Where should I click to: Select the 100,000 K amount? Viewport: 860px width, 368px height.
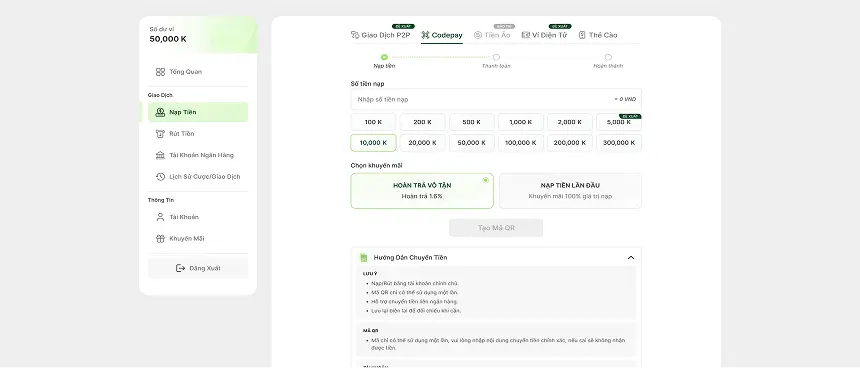520,143
